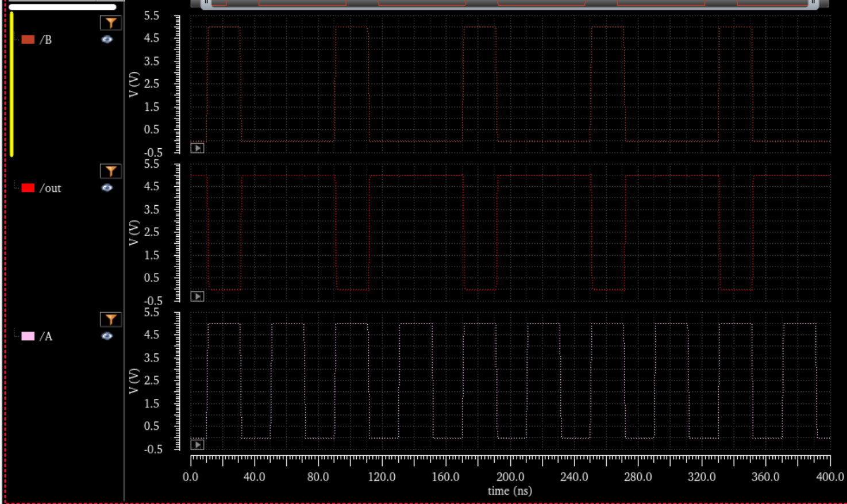
Task: Toggle the eye icon for signal /A
Action: [x=107, y=336]
